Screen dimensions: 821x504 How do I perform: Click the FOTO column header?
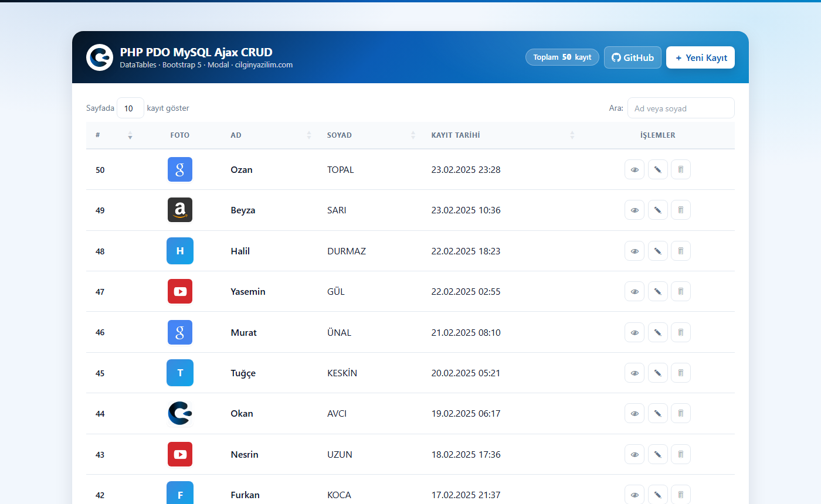click(180, 135)
